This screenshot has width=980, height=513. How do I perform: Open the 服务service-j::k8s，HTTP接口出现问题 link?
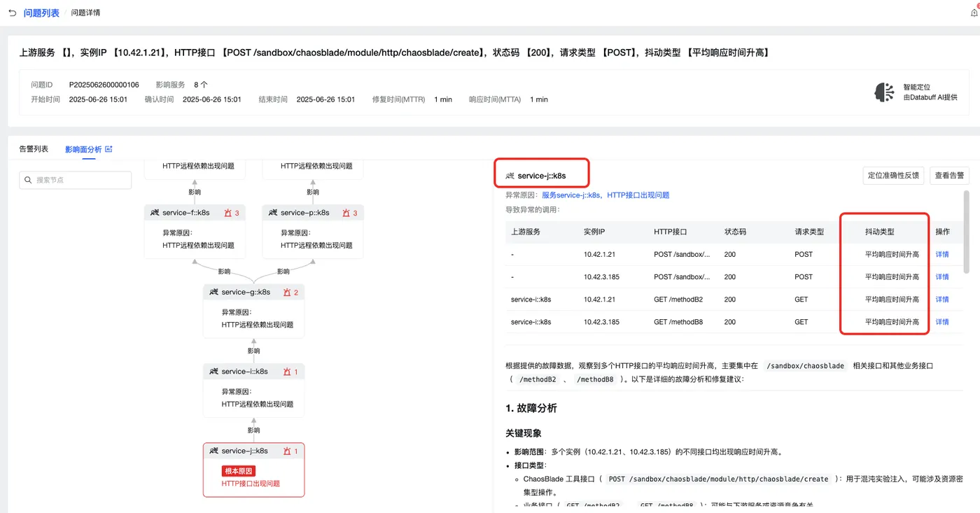click(605, 195)
